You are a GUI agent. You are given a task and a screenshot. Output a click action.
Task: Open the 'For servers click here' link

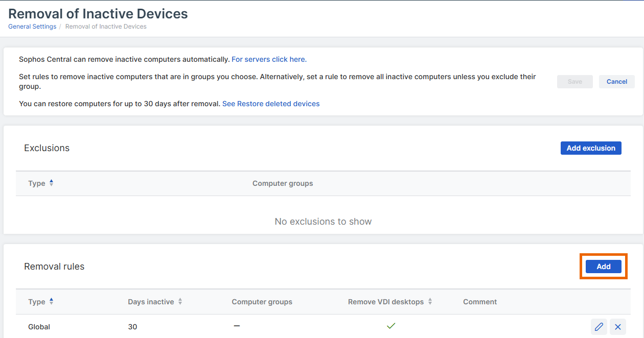269,59
